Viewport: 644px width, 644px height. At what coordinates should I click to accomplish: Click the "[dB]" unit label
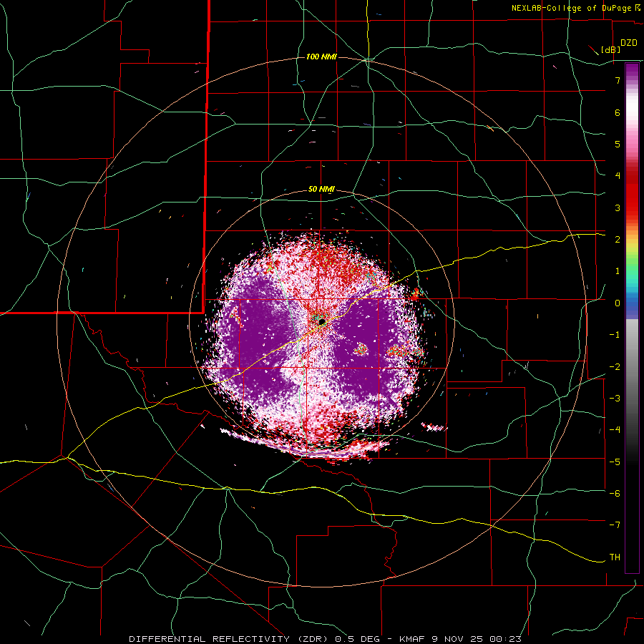pyautogui.click(x=611, y=49)
